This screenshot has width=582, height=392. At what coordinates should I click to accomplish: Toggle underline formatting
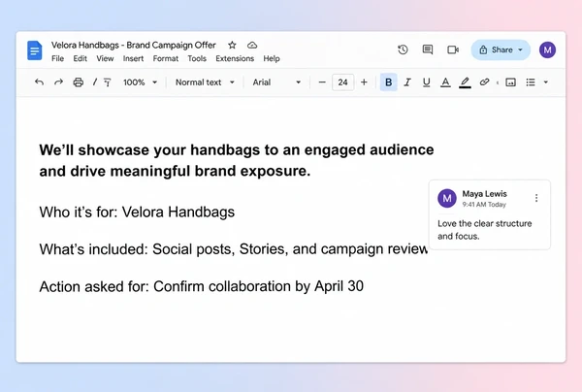click(x=427, y=82)
